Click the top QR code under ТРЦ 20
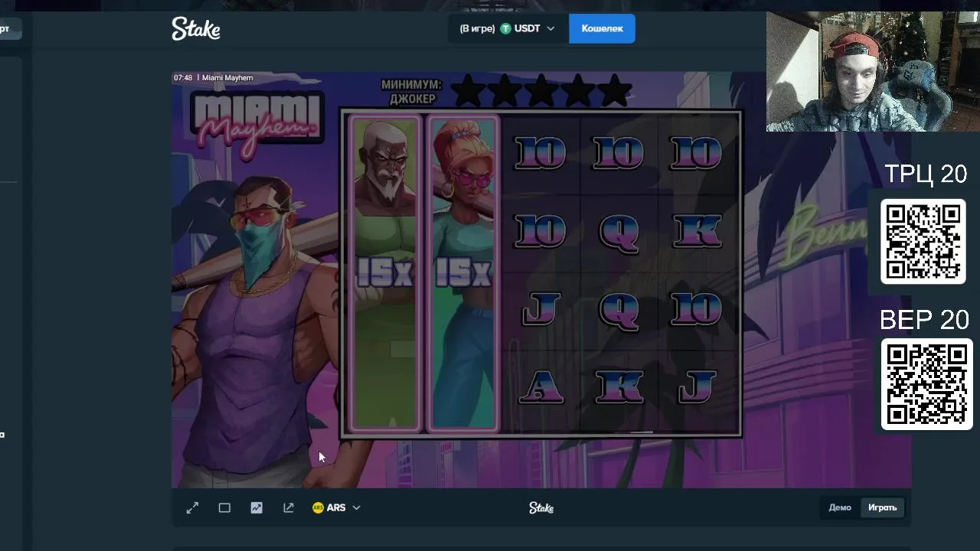 tap(923, 241)
